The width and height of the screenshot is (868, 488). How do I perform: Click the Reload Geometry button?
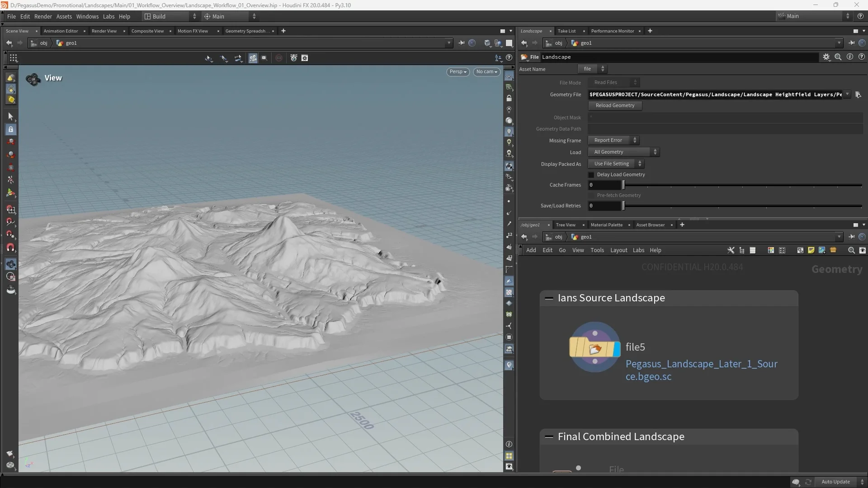(x=615, y=105)
